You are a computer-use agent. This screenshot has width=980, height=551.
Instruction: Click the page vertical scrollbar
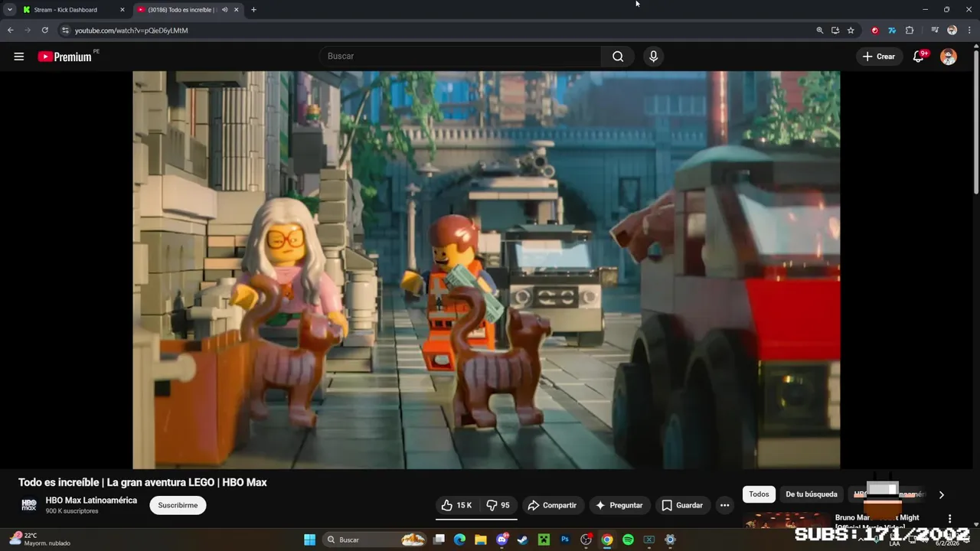click(x=975, y=122)
